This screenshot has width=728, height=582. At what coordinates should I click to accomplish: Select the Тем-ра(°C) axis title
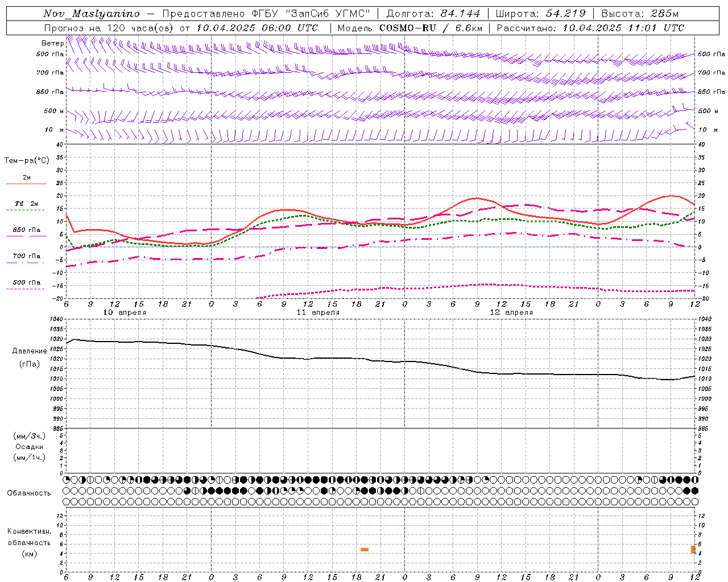(x=27, y=160)
